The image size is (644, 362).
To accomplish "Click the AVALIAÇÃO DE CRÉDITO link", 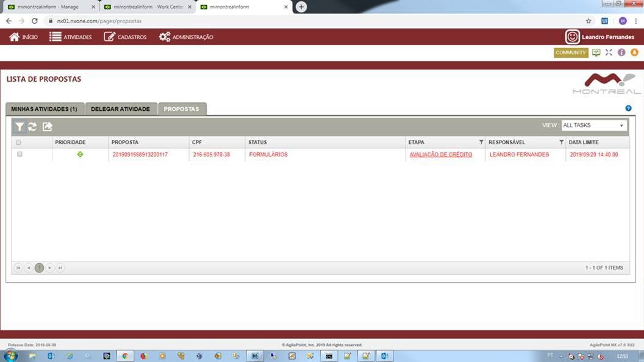I will click(440, 155).
